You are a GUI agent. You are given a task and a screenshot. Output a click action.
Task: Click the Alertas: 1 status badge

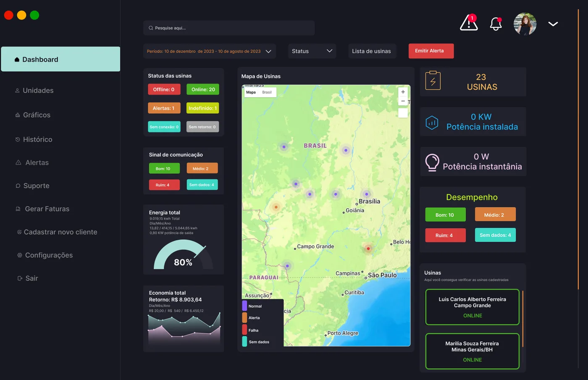pyautogui.click(x=164, y=108)
